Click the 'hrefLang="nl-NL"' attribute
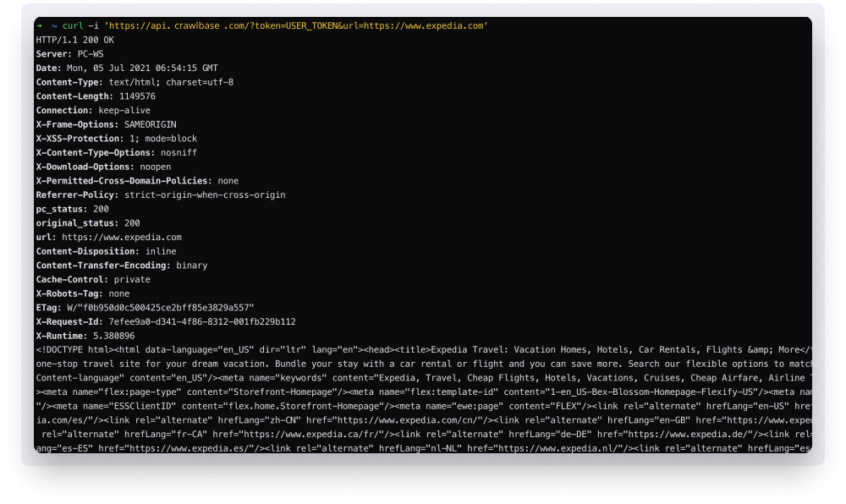This screenshot has height=504, width=846. pyautogui.click(x=420, y=448)
